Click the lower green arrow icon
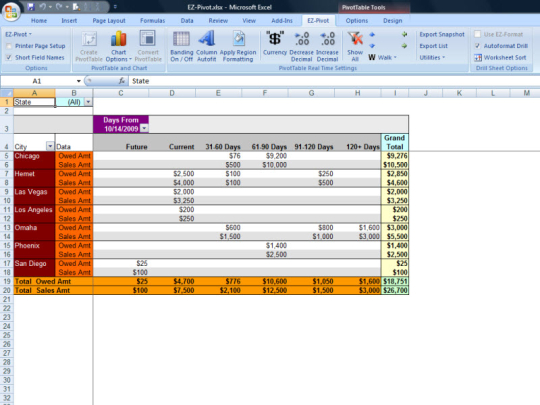Screen dimensions: 540x405 pyautogui.click(x=404, y=46)
